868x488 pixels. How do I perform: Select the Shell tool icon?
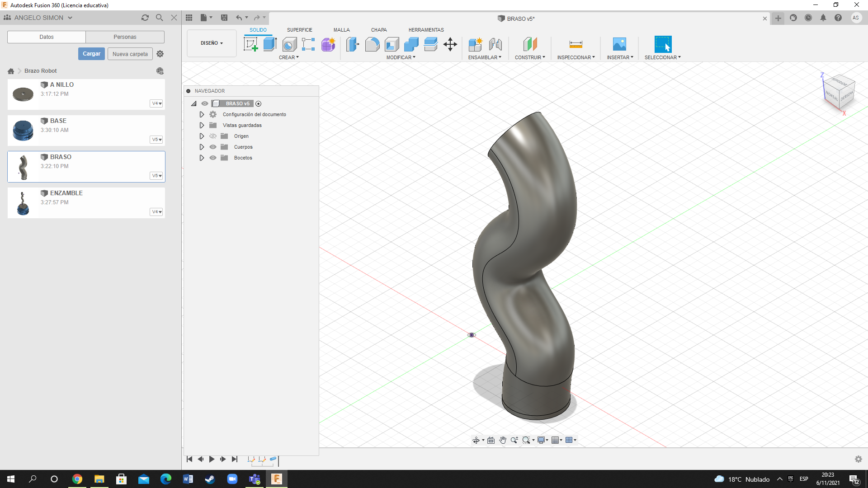[392, 44]
